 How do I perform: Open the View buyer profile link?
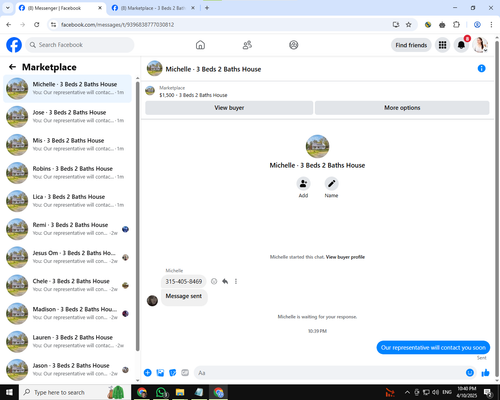point(345,257)
